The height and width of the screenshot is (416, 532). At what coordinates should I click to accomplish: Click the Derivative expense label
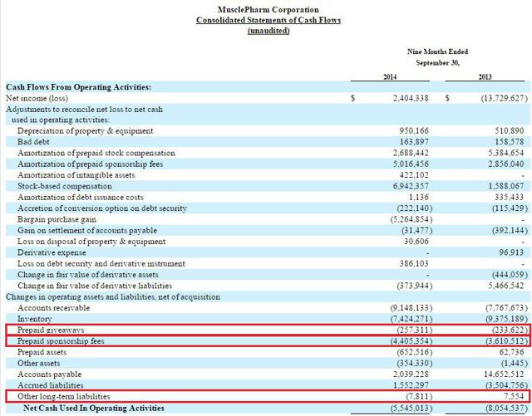[52, 252]
